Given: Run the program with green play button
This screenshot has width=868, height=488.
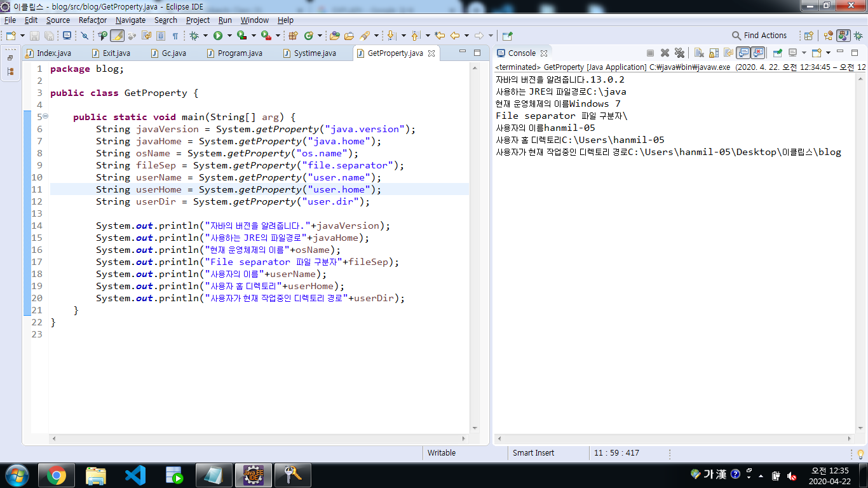Looking at the screenshot, I should [218, 36].
